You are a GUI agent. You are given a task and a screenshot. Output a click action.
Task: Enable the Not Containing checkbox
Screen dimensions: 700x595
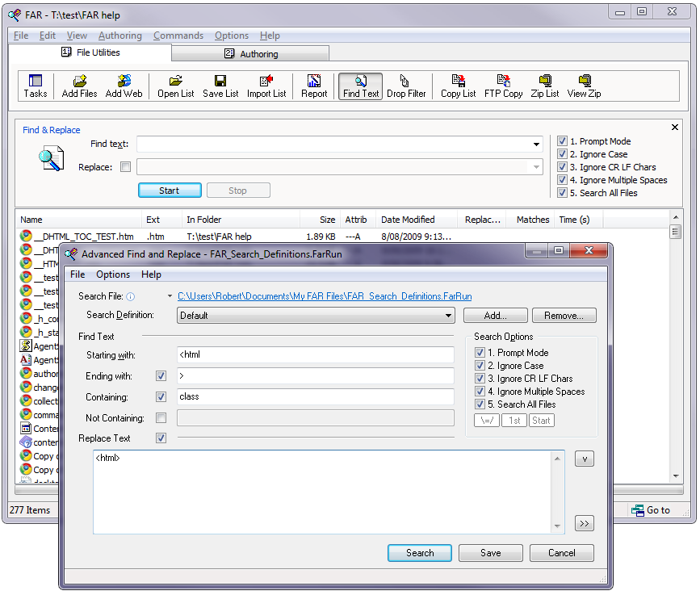click(161, 418)
